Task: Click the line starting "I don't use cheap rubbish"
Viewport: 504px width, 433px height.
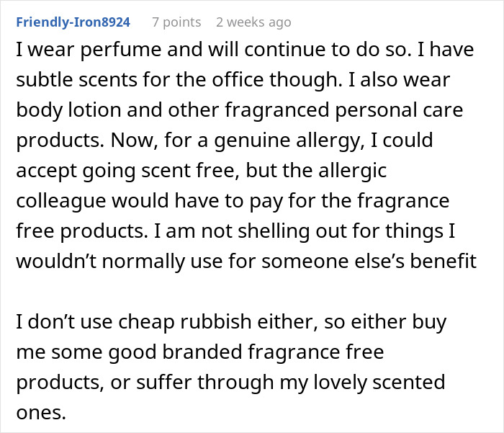Action: [x=230, y=321]
